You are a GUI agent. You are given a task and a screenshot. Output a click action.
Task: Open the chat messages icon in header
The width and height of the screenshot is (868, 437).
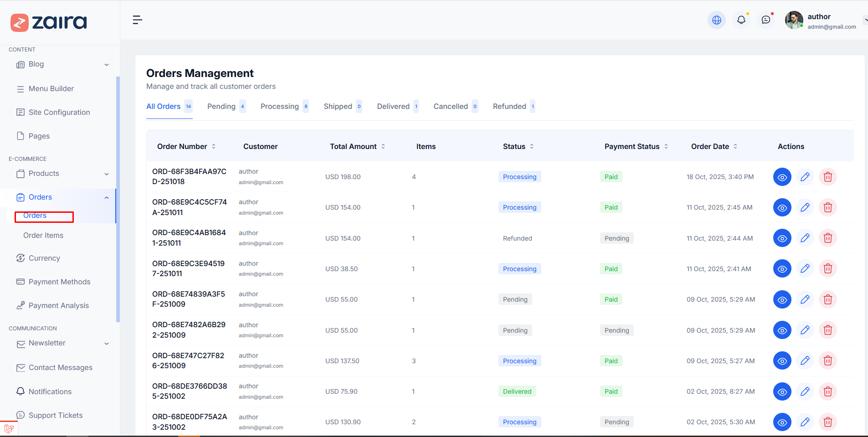[x=766, y=20]
